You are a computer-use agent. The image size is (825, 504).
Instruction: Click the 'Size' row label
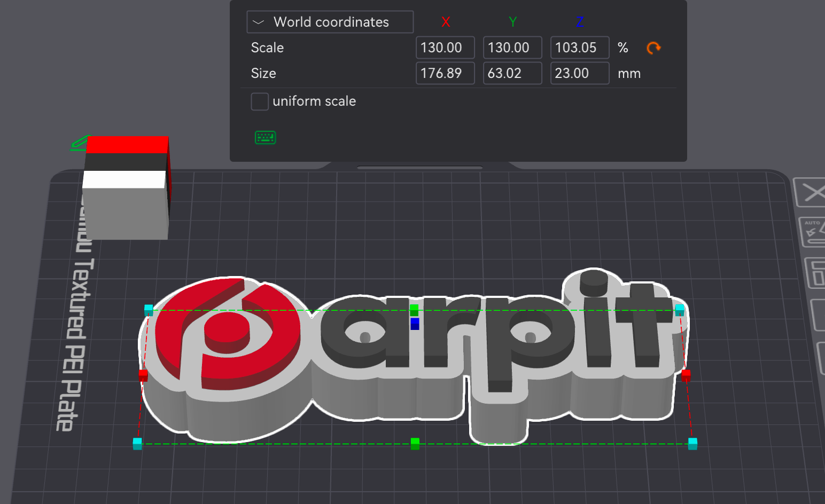tap(263, 73)
